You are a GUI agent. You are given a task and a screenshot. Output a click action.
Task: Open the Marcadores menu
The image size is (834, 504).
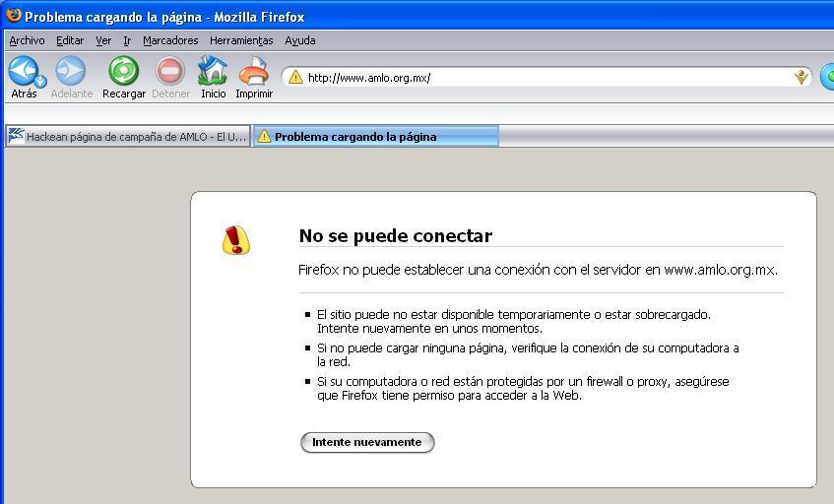point(170,40)
